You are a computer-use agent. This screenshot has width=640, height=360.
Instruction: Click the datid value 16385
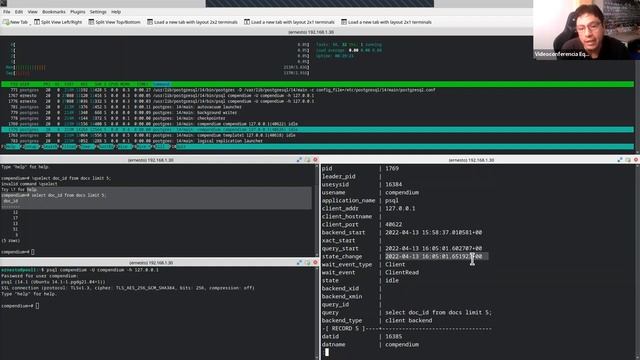click(393, 336)
